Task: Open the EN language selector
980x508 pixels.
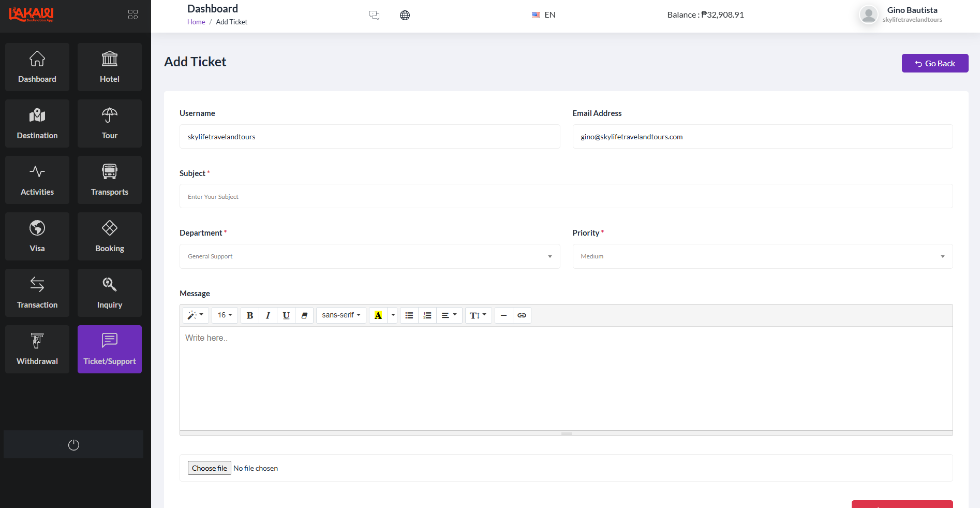Action: [x=544, y=15]
